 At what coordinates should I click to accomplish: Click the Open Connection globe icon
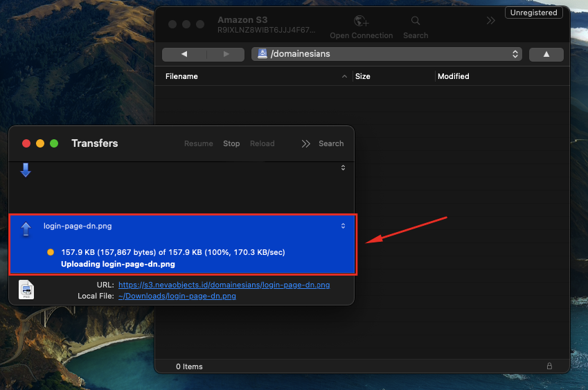361,21
